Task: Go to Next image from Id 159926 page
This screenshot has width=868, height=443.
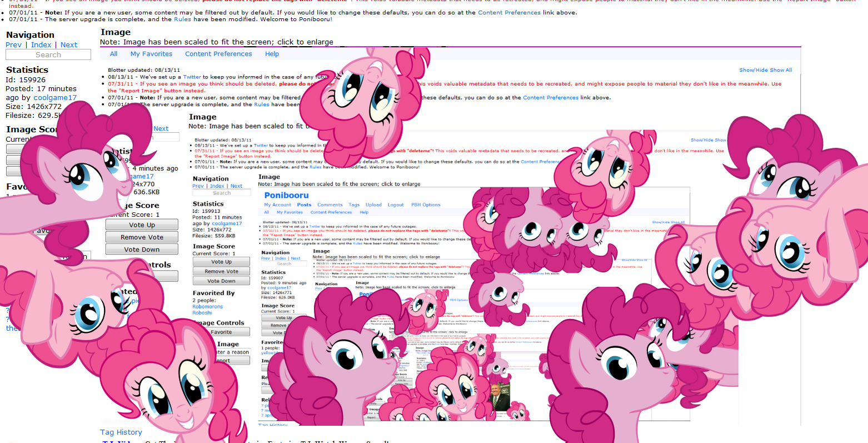Action: (x=69, y=45)
